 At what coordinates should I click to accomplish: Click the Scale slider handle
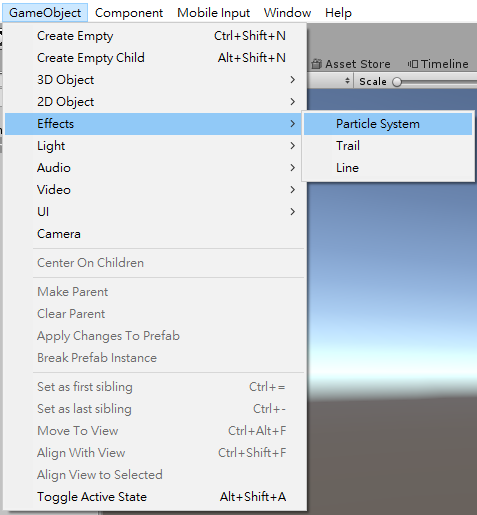[x=397, y=82]
